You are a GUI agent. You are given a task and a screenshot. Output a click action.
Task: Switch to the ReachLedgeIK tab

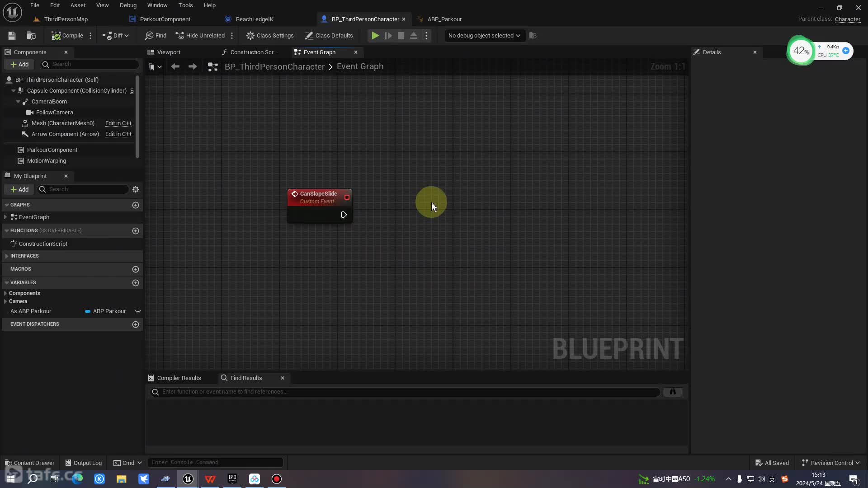pyautogui.click(x=255, y=19)
